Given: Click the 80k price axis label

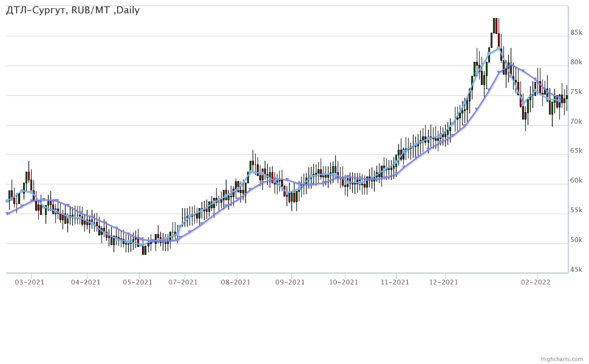Looking at the screenshot, I should click(576, 62).
